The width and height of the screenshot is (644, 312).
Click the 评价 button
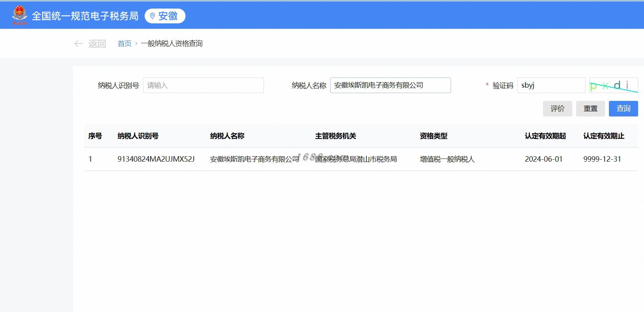pos(557,109)
